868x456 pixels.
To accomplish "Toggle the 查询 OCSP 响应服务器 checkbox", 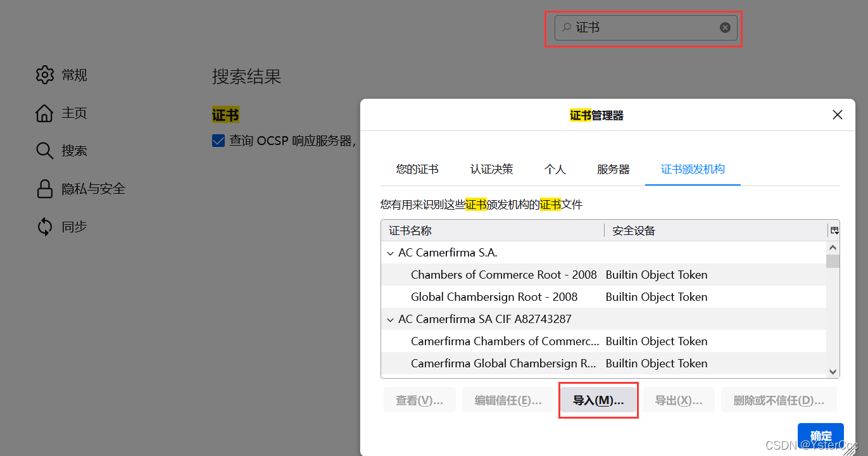I will (218, 141).
